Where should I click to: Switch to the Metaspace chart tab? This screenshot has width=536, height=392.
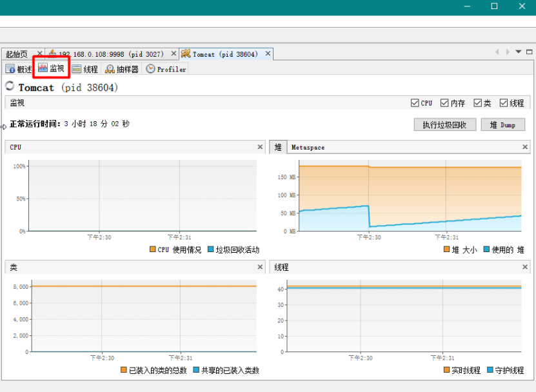tap(308, 147)
